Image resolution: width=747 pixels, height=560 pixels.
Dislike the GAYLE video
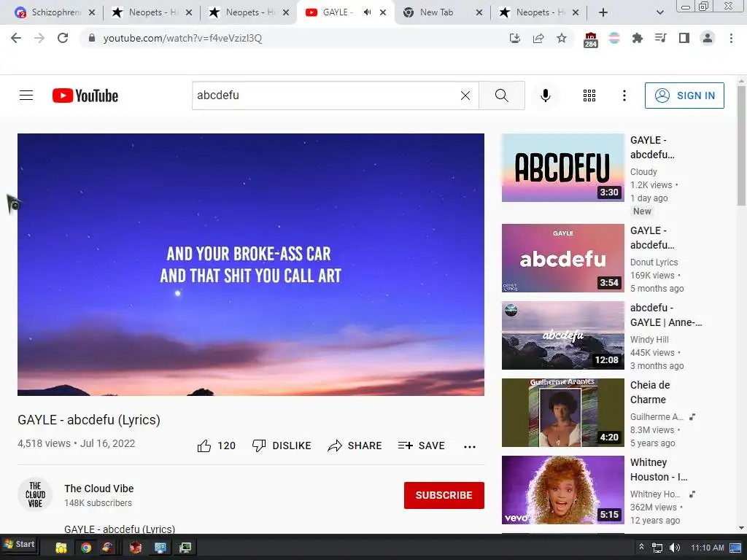[x=282, y=446]
